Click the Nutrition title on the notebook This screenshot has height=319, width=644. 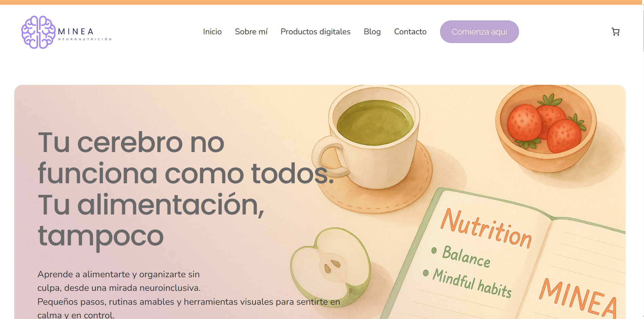[486, 228]
